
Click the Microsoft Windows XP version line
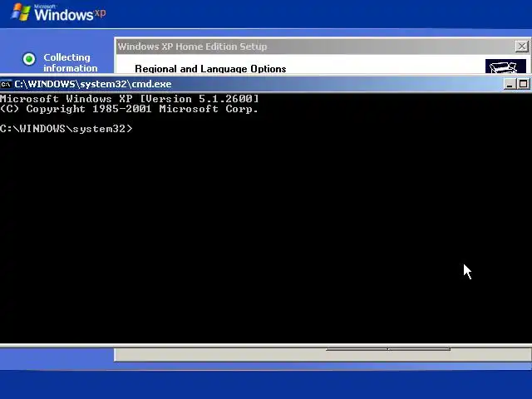[130, 99]
